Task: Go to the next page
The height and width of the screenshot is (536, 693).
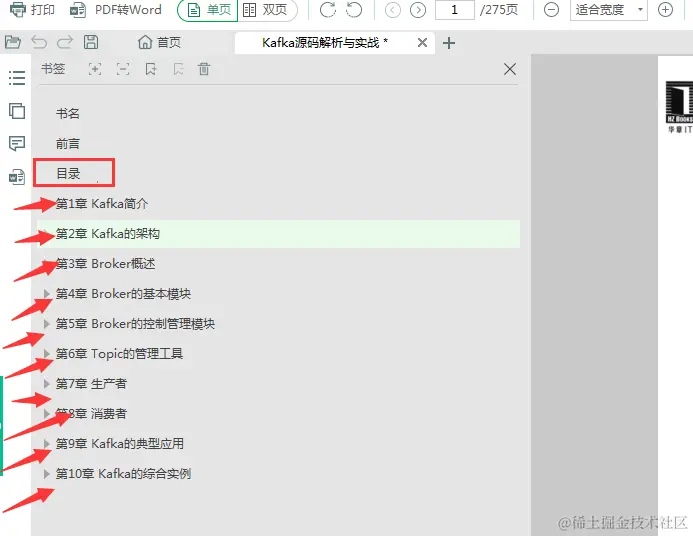Action: (418, 10)
